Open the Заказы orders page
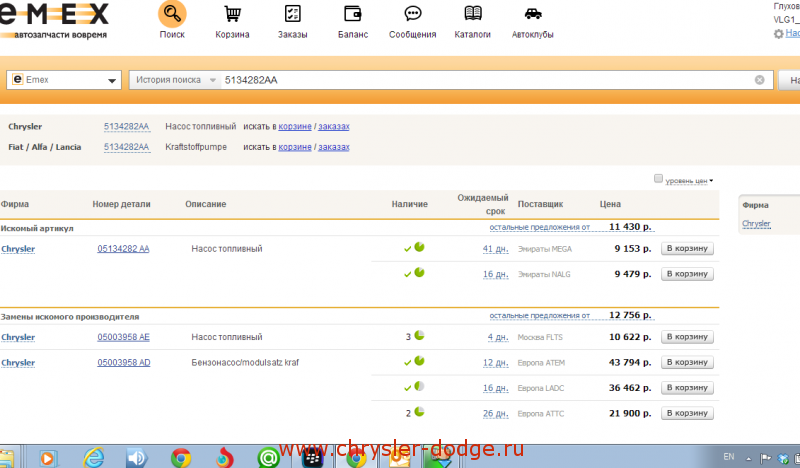Screen dimensions: 800x468 pos(292,20)
